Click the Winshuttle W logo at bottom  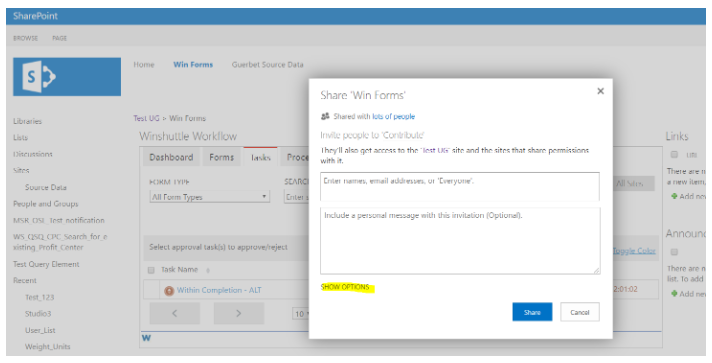pos(146,338)
